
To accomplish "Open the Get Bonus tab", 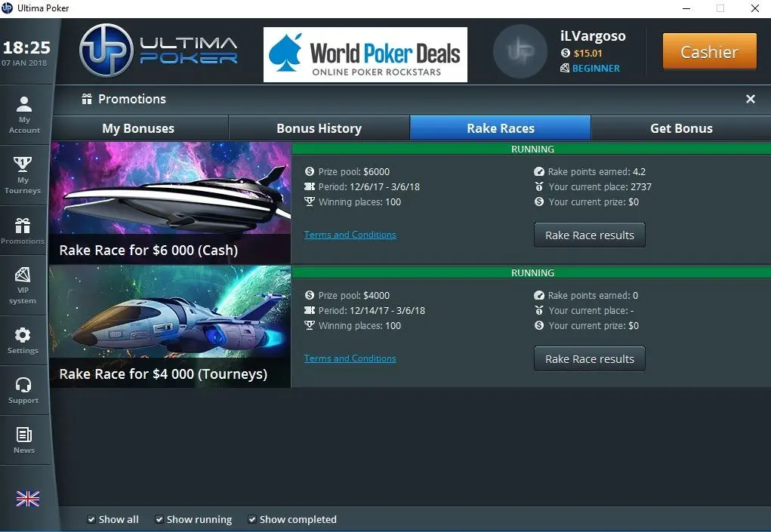I will [x=680, y=128].
